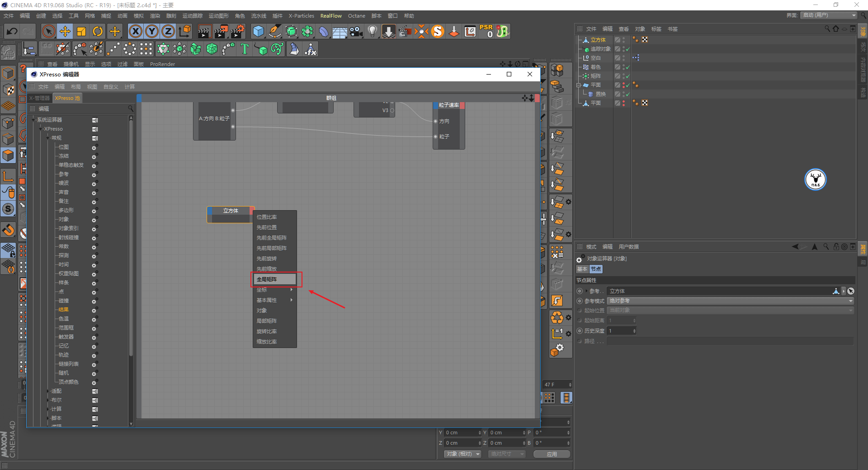Collapse the 常规 tree node
The height and width of the screenshot is (470, 868).
click(48, 138)
